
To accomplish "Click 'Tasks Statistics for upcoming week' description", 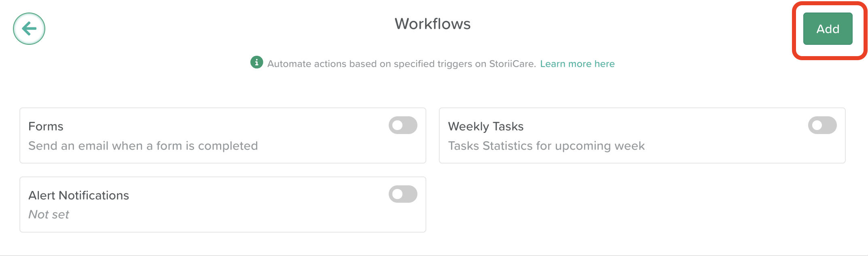I will [546, 146].
